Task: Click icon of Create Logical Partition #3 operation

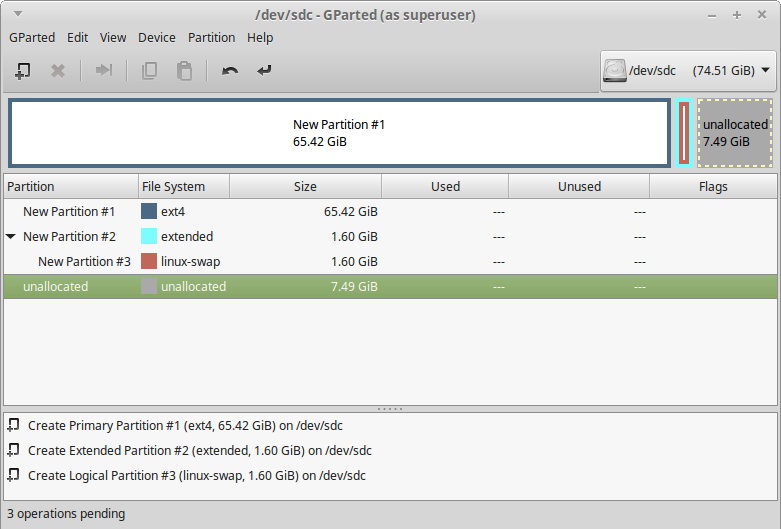Action: 13,475
